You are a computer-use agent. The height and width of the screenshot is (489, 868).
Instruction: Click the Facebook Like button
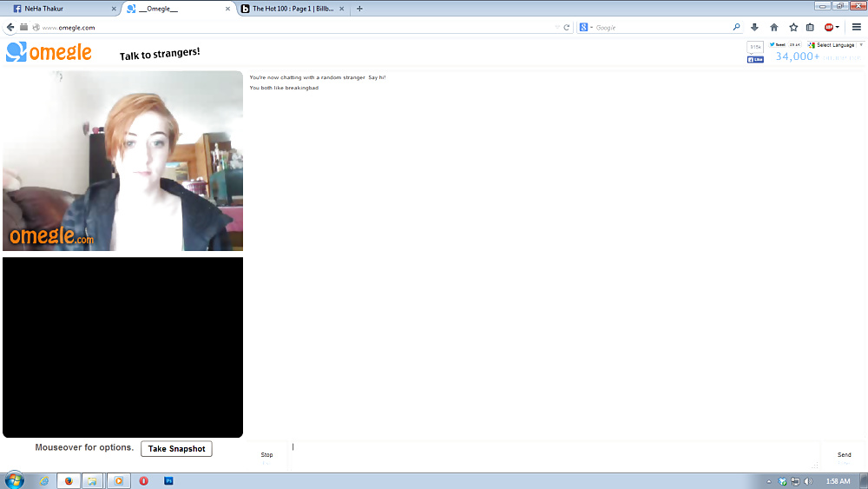[755, 59]
